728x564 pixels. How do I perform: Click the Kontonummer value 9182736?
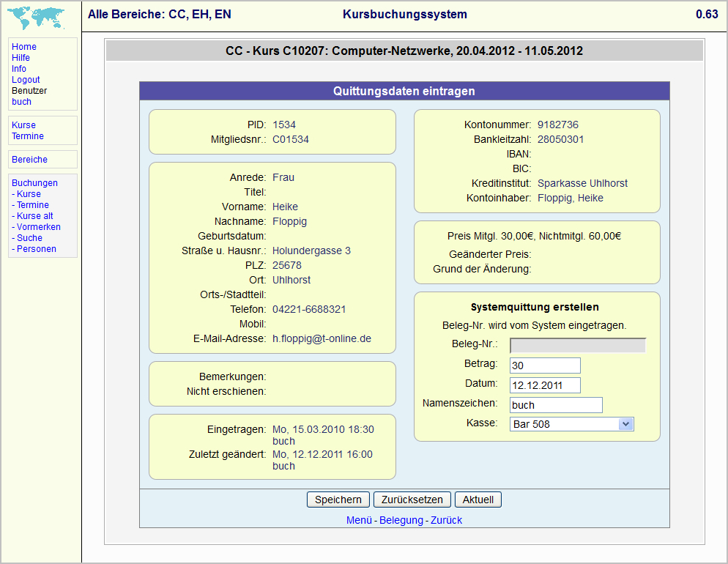[558, 125]
